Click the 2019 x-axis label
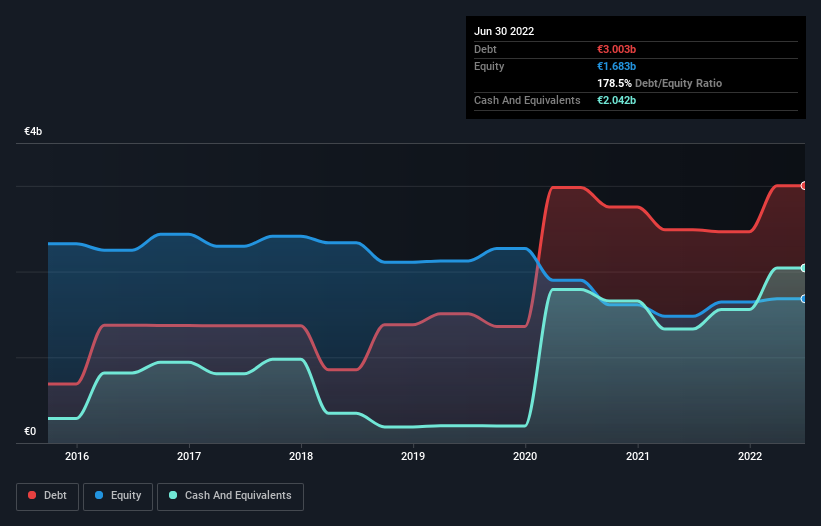Image resolution: width=821 pixels, height=526 pixels. point(413,456)
